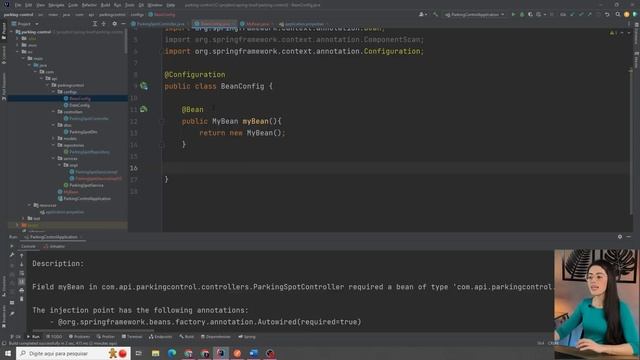Screen dimensions: 640x360
Task: Click the expand-all icon in the Project panel header
Action: (x=95, y=24)
